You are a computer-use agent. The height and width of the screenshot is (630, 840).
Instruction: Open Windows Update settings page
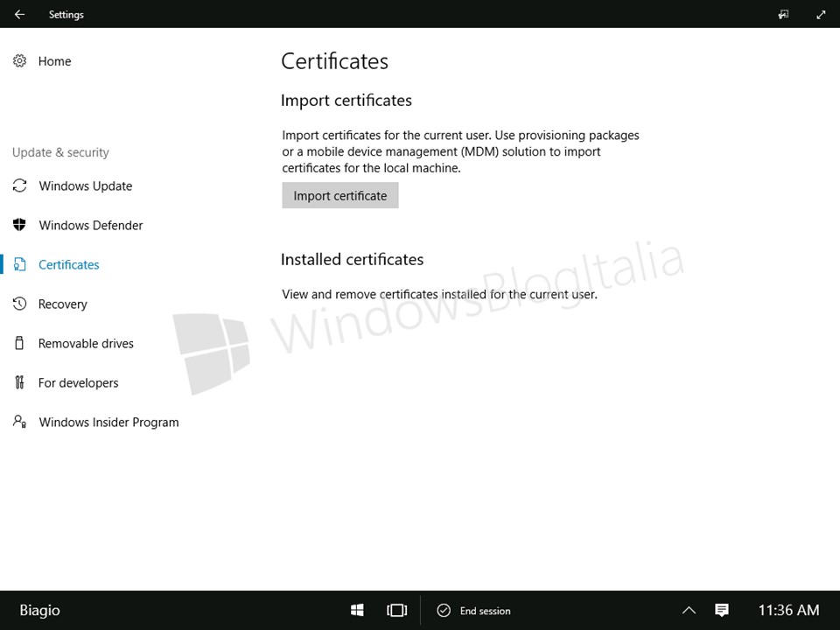pyautogui.click(x=86, y=185)
